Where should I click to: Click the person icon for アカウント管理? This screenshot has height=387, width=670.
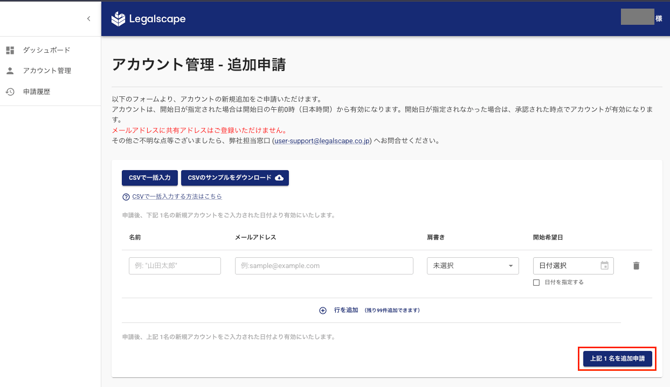coord(10,70)
